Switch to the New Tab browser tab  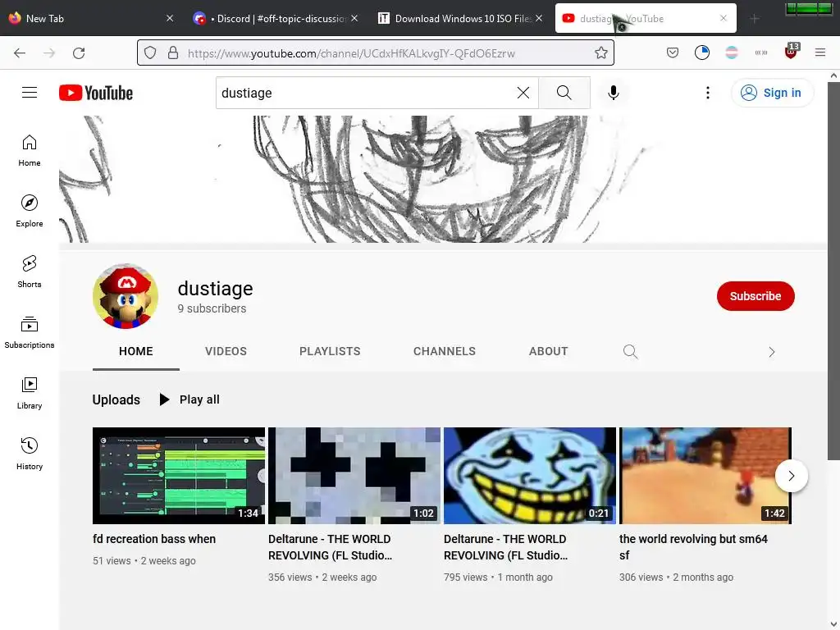click(x=91, y=19)
